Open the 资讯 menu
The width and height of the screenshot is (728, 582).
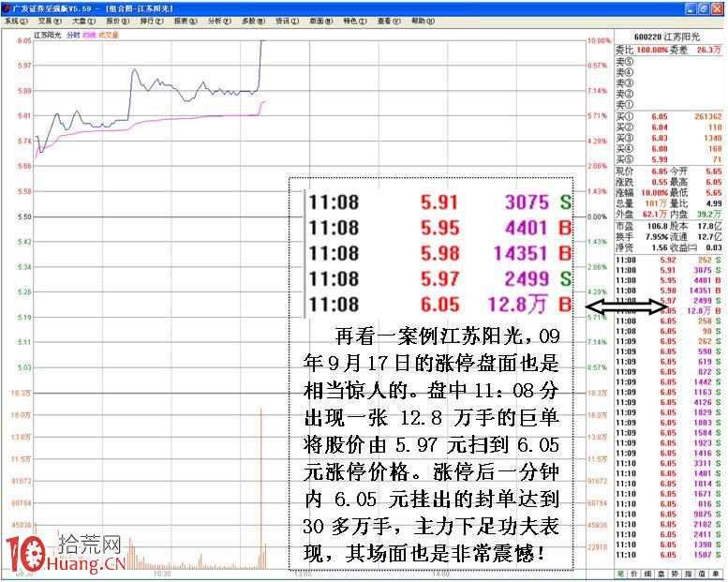[287, 22]
